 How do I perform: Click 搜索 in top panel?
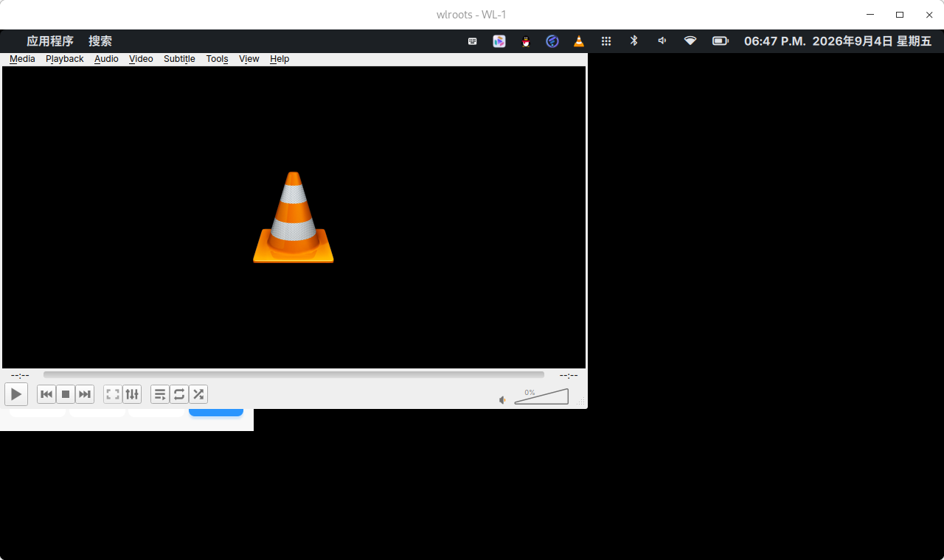100,41
